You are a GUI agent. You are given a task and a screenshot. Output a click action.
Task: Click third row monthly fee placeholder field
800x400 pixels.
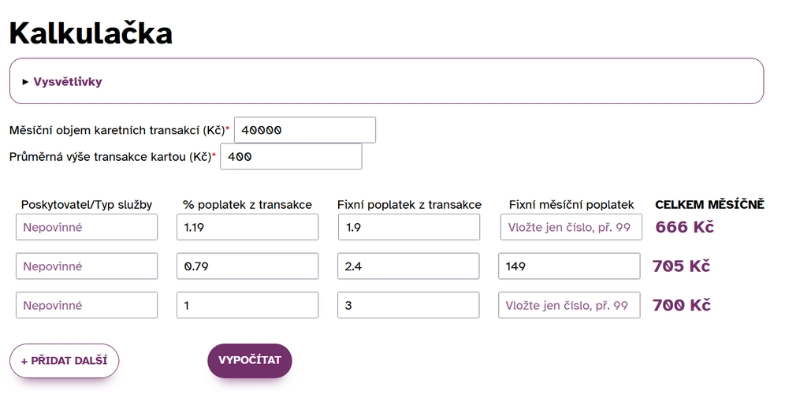click(x=569, y=305)
